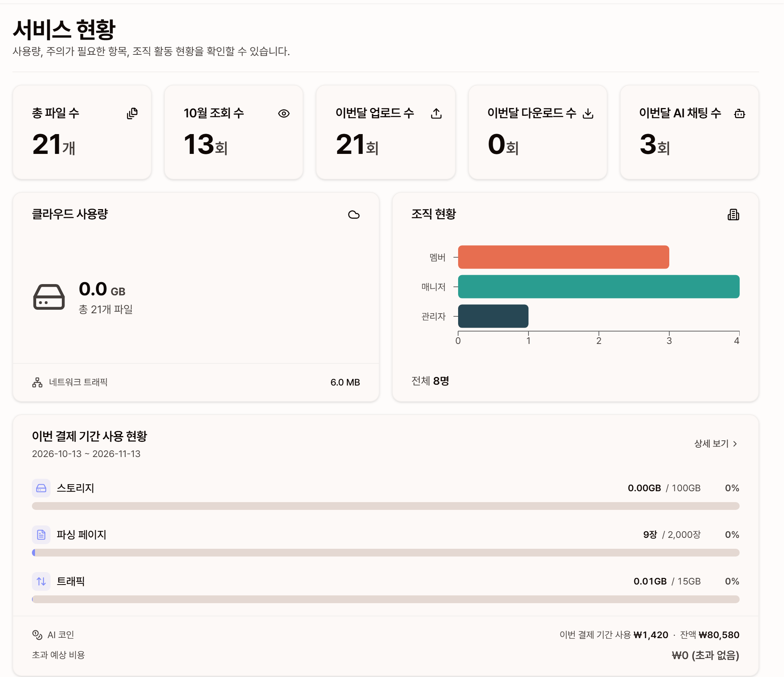Click the 스토리지 usage progress bar
The height and width of the screenshot is (677, 784).
386,506
